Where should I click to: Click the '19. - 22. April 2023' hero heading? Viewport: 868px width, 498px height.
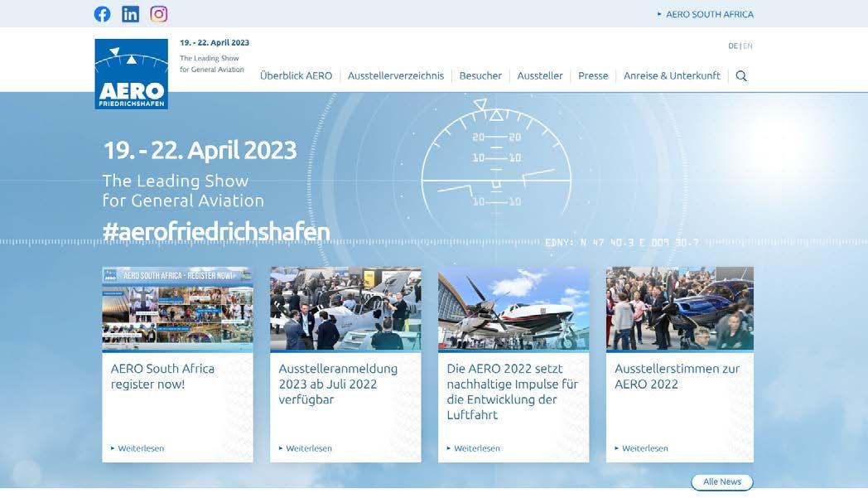(200, 151)
